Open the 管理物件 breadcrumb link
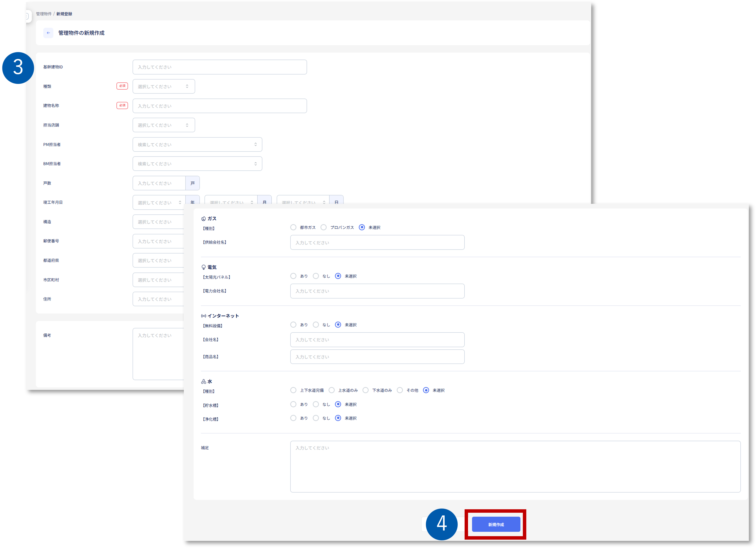This screenshot has height=549, width=756. pyautogui.click(x=44, y=14)
